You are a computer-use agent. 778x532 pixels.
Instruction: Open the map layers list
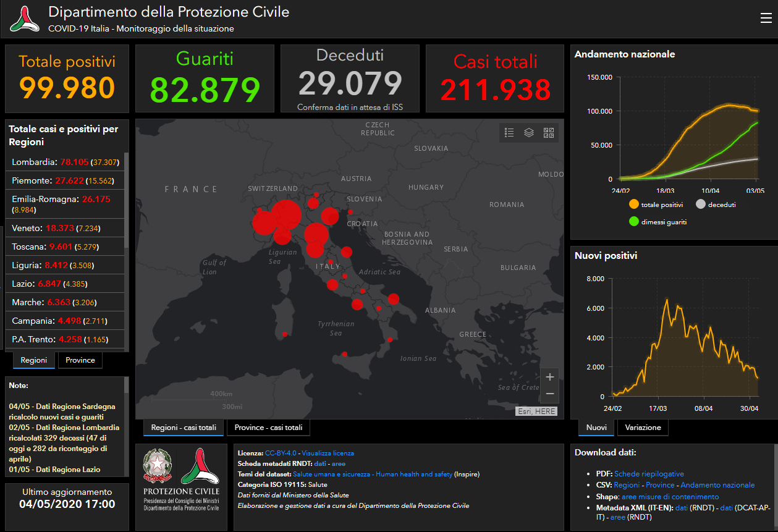[x=529, y=132]
